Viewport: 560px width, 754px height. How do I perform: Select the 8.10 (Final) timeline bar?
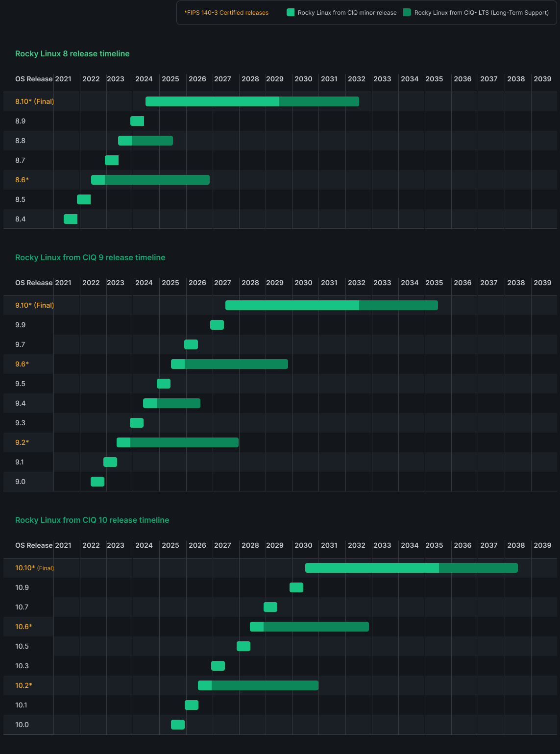click(x=252, y=101)
